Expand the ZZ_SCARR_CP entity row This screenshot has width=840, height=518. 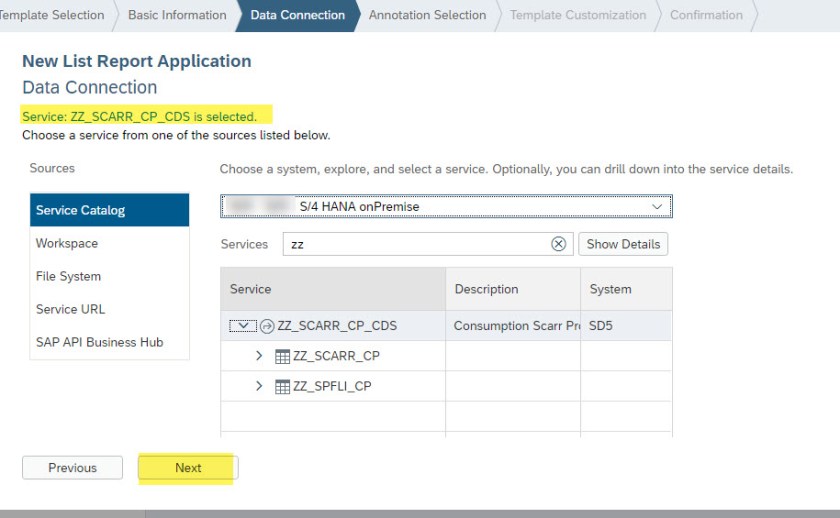pos(259,356)
